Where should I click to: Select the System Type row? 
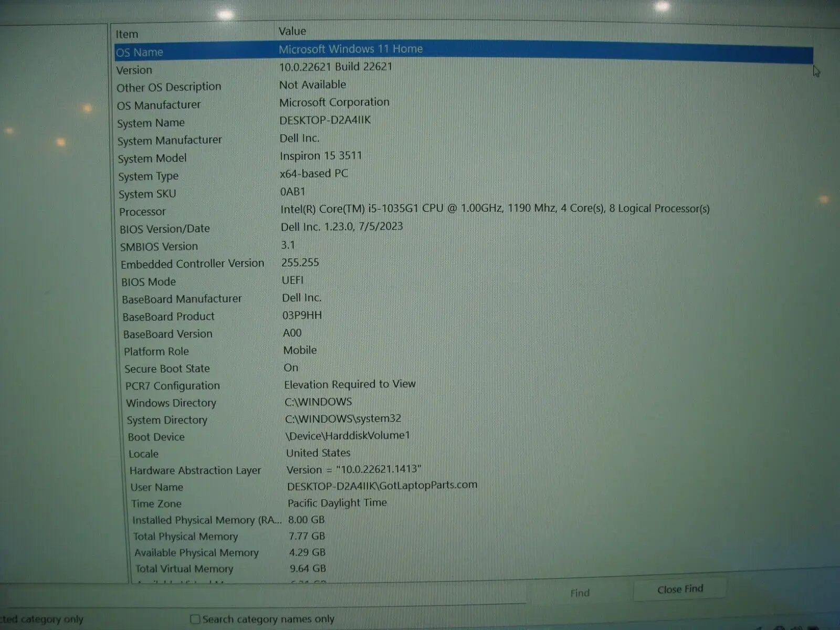pyautogui.click(x=149, y=176)
